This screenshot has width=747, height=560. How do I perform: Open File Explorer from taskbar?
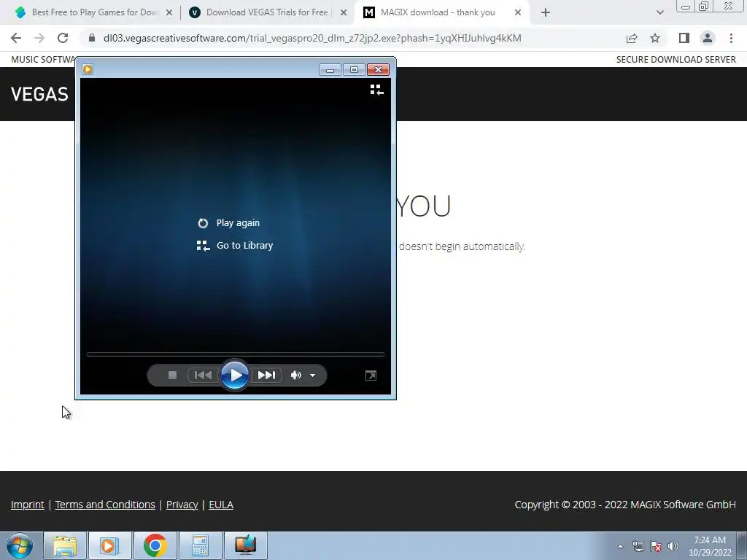point(65,545)
